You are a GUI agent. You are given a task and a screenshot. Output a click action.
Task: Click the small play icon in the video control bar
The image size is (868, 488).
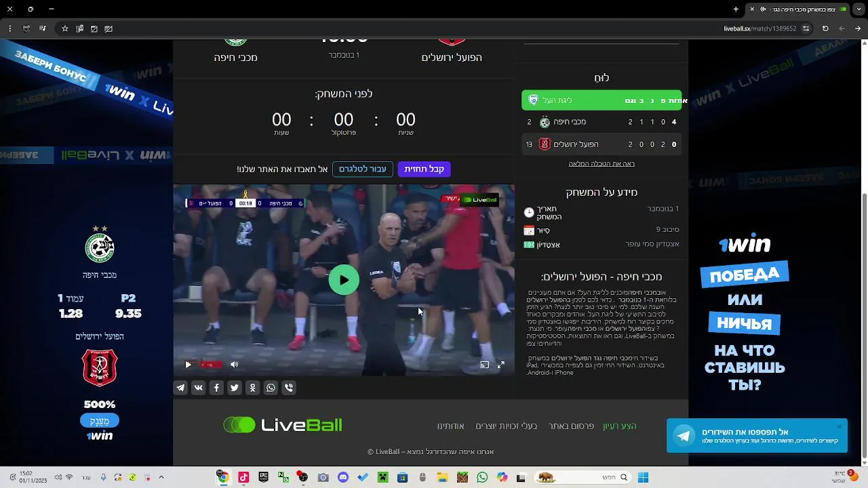coord(188,365)
